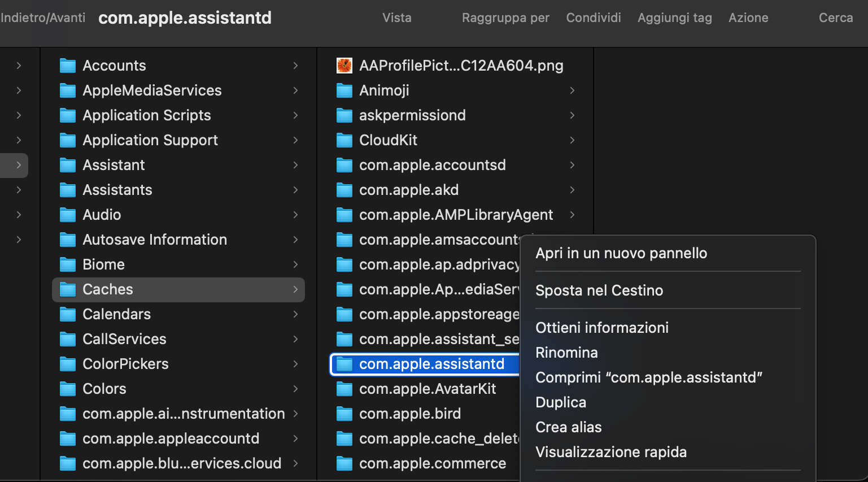Image resolution: width=868 pixels, height=482 pixels.
Task: Expand the Assistant folder chevron
Action: click(296, 165)
